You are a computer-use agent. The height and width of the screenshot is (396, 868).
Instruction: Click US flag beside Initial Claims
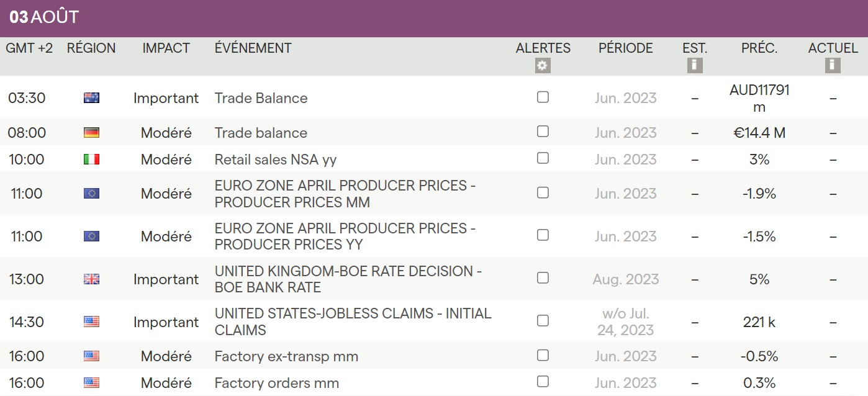tap(91, 322)
